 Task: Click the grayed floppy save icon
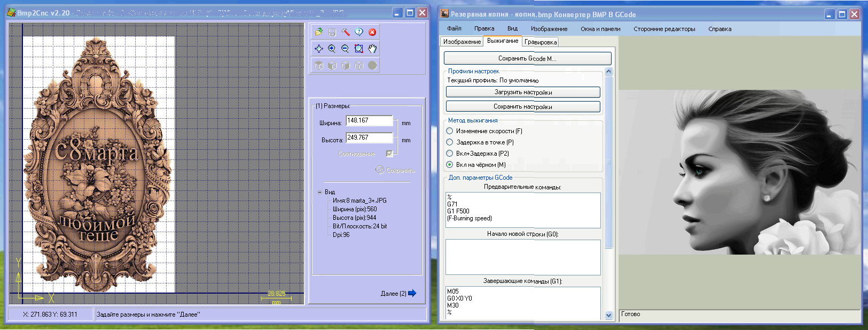332,32
